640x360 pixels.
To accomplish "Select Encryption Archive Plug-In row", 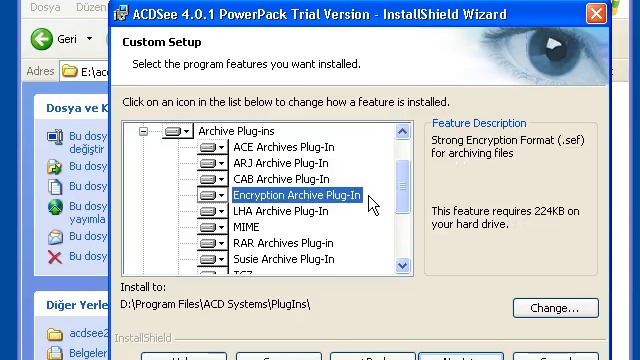I will pos(297,195).
